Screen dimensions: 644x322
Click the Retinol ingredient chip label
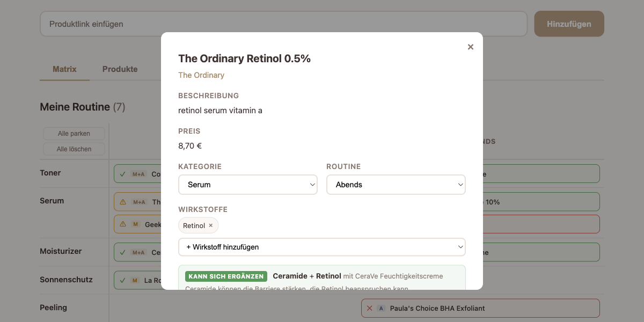[x=194, y=225]
